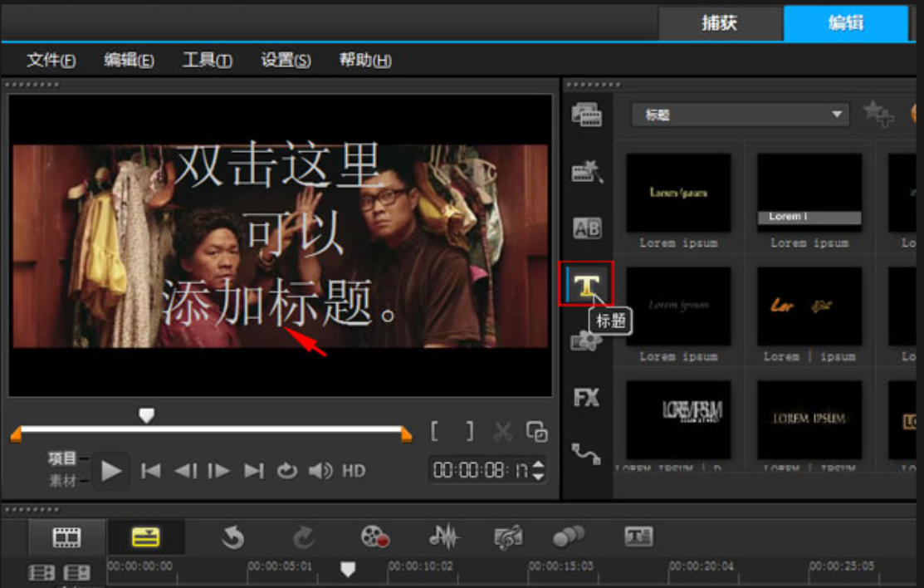Image resolution: width=924 pixels, height=588 pixels.
Task: Switch preview to 素材 mode
Action: pyautogui.click(x=62, y=481)
